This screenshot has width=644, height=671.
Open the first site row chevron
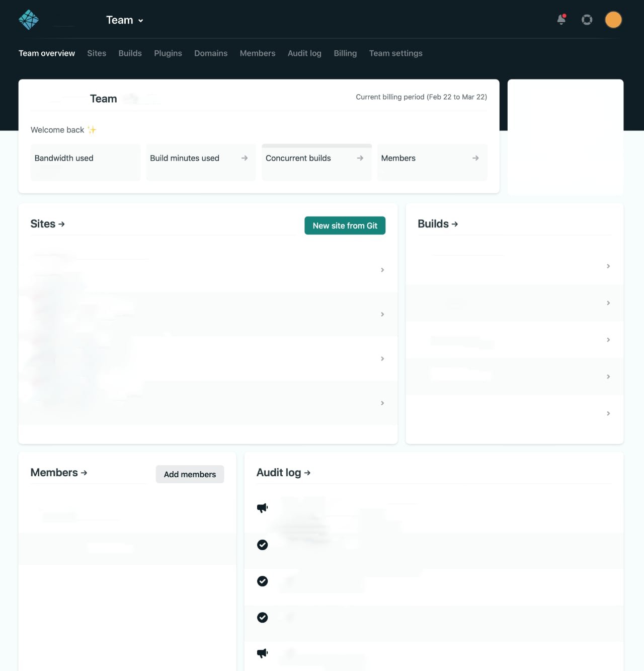(382, 270)
